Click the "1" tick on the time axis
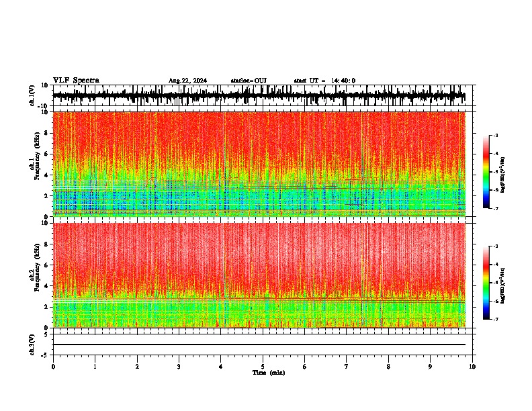This screenshot has width=532, height=411. pos(95,367)
